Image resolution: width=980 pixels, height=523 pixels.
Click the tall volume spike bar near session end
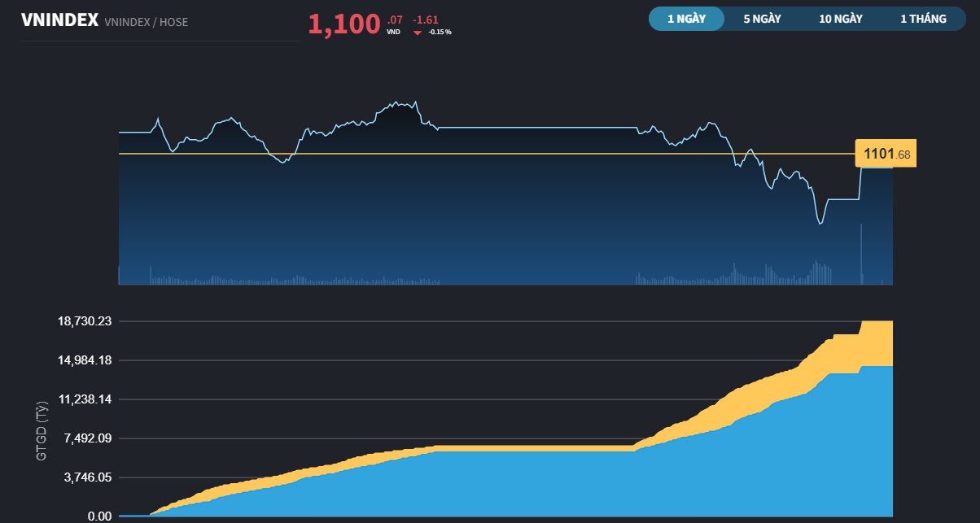pyautogui.click(x=861, y=254)
